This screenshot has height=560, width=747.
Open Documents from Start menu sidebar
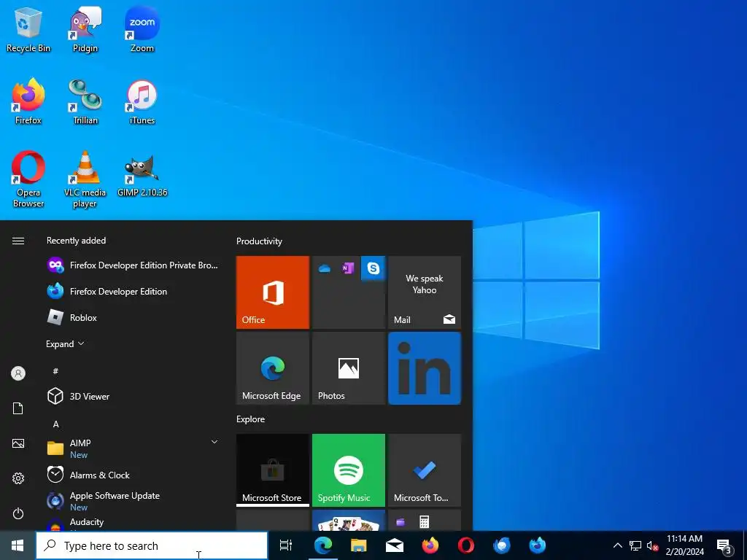(x=18, y=408)
